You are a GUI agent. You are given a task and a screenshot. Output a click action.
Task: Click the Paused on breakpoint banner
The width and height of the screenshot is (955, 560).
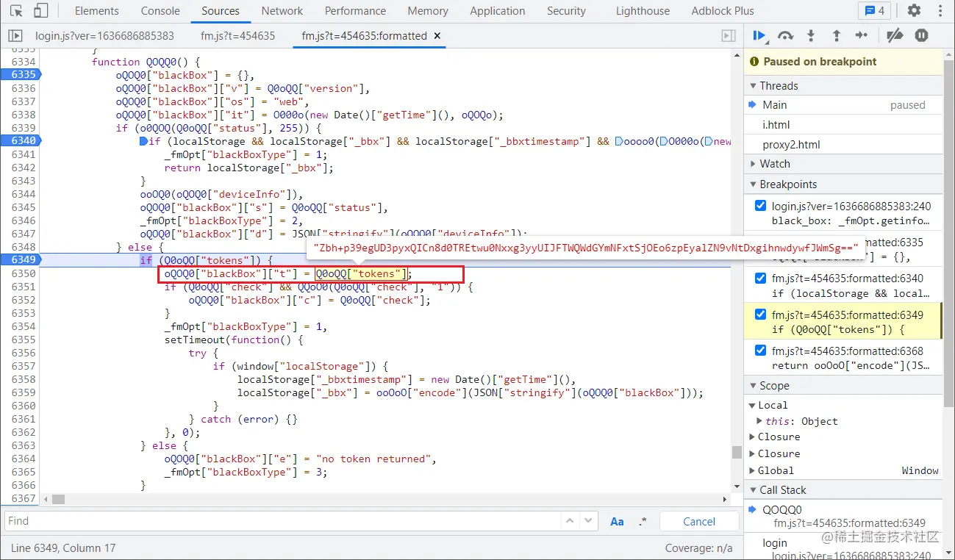(843, 62)
